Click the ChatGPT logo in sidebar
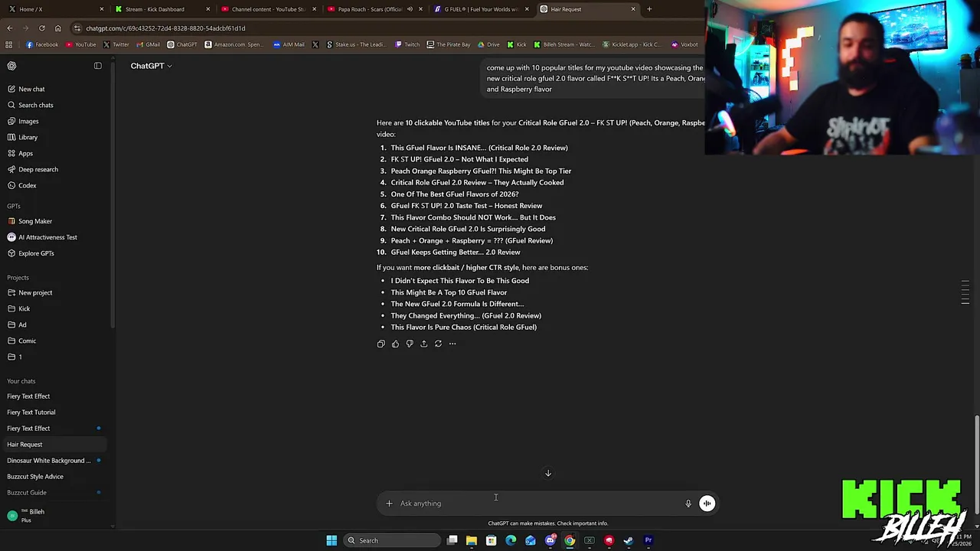This screenshot has width=980, height=551. click(11, 66)
